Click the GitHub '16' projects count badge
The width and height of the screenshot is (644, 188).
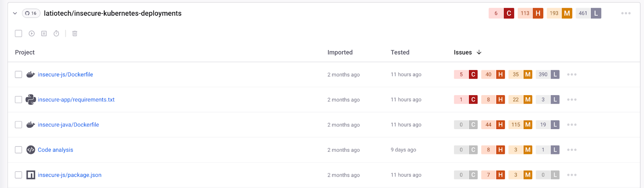(31, 13)
